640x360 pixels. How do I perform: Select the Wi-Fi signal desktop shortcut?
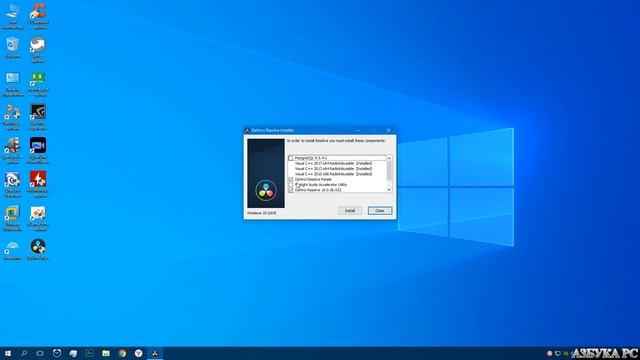tap(12, 250)
